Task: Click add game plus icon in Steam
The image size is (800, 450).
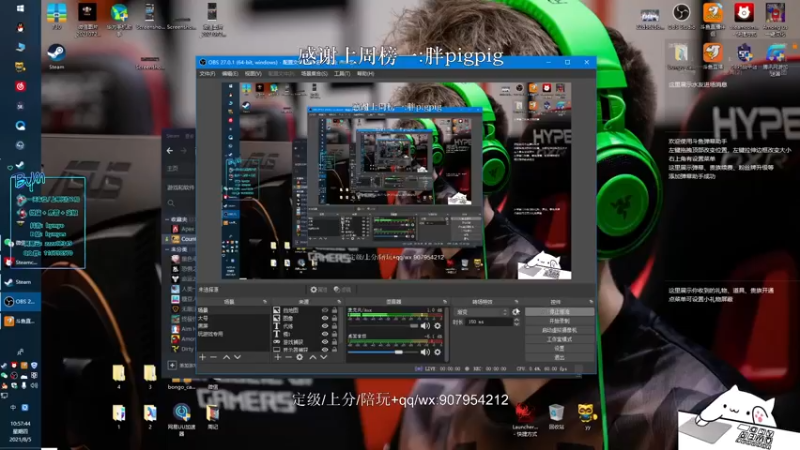Action: pos(172,365)
